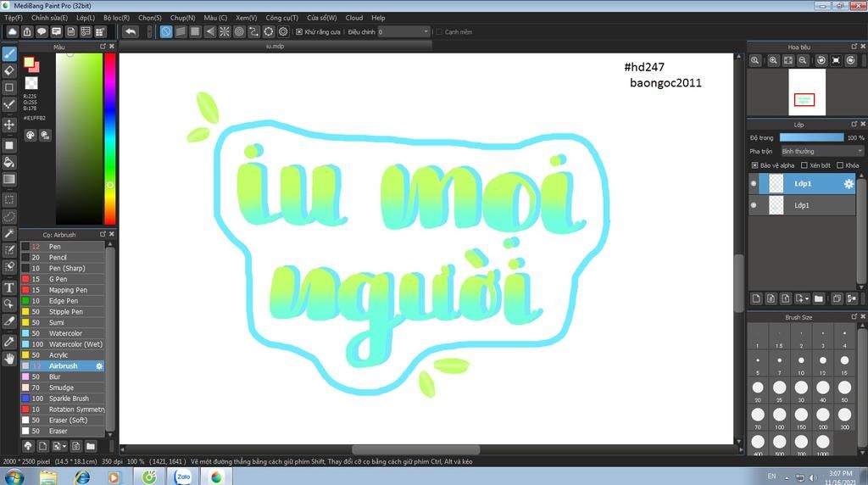This screenshot has width=868, height=485.
Task: Select the Lasso tool
Action: 9,216
